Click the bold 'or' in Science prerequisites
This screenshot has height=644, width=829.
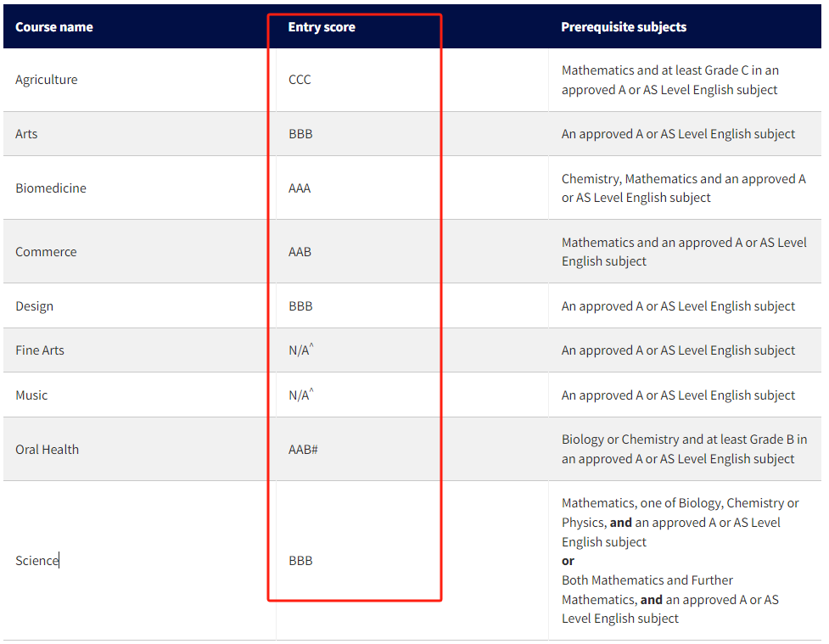point(568,561)
